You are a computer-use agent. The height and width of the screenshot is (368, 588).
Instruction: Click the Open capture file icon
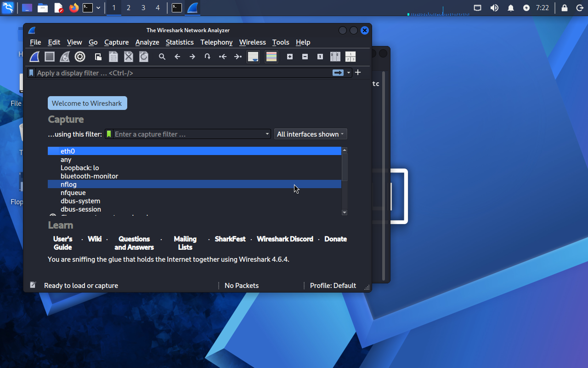point(98,57)
